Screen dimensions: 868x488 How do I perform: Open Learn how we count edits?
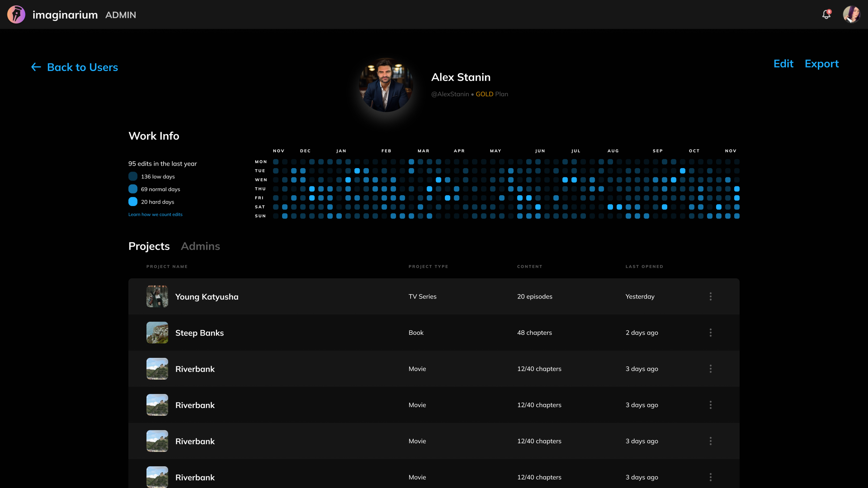coord(155,215)
